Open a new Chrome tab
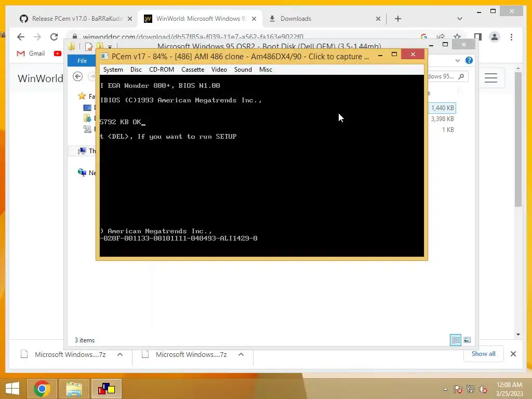The height and width of the screenshot is (399, 532). click(x=398, y=19)
